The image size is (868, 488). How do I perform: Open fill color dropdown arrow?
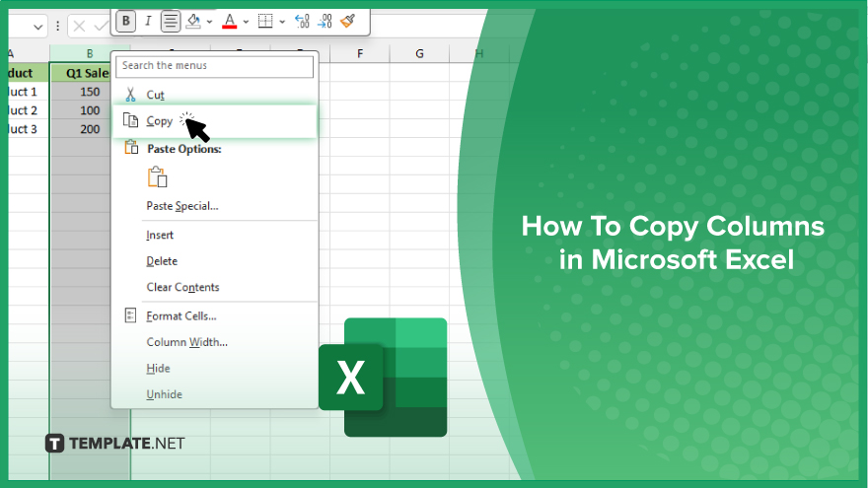click(210, 22)
